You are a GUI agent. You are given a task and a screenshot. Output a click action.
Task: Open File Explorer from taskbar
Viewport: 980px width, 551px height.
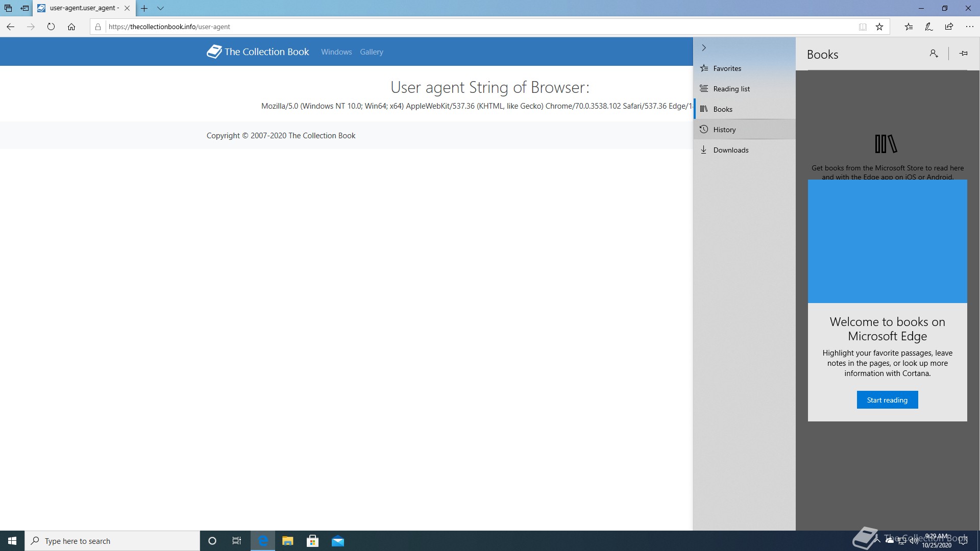(287, 541)
